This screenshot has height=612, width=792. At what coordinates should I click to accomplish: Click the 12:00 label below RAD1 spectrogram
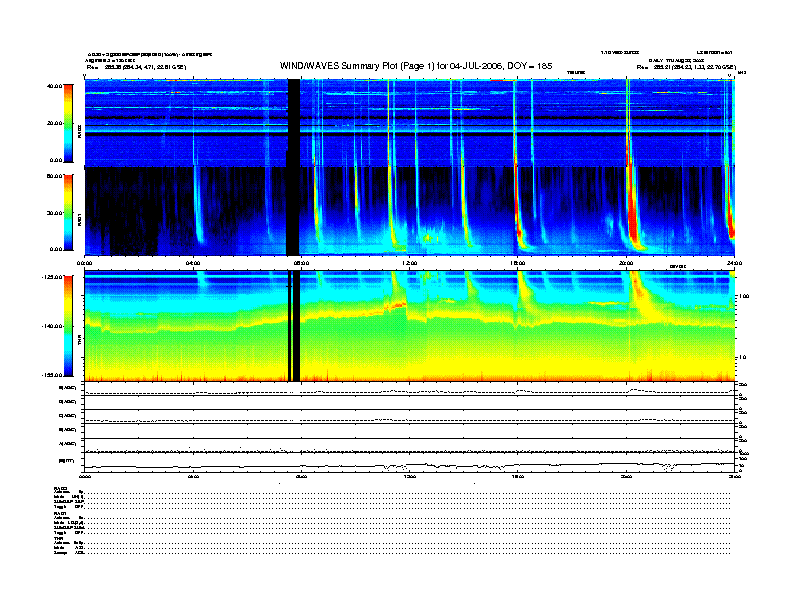tap(410, 263)
